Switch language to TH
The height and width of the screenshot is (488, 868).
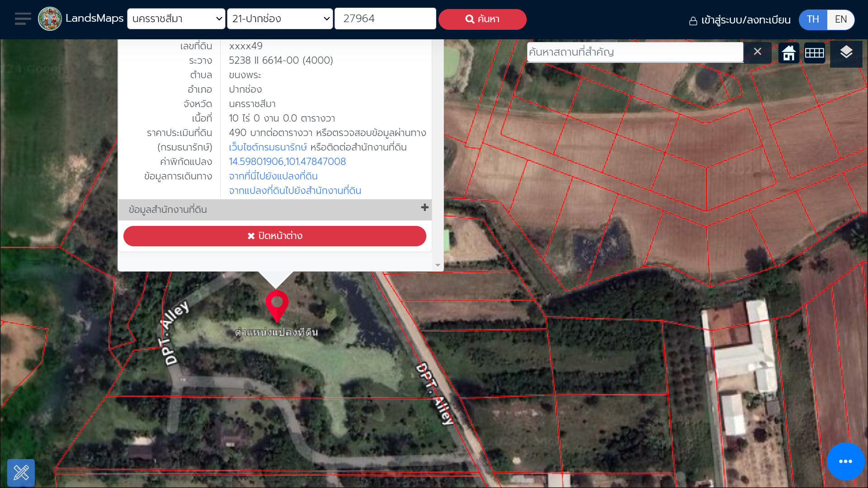(813, 19)
